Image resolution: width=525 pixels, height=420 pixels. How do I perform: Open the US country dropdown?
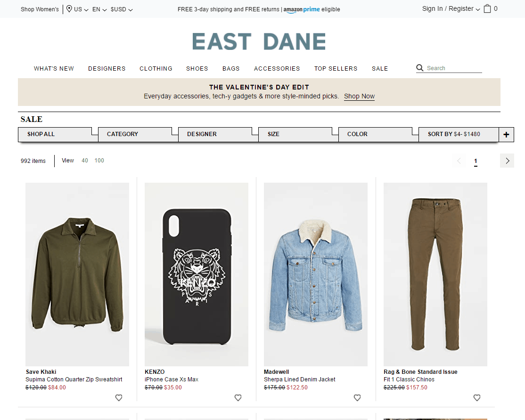pyautogui.click(x=81, y=9)
